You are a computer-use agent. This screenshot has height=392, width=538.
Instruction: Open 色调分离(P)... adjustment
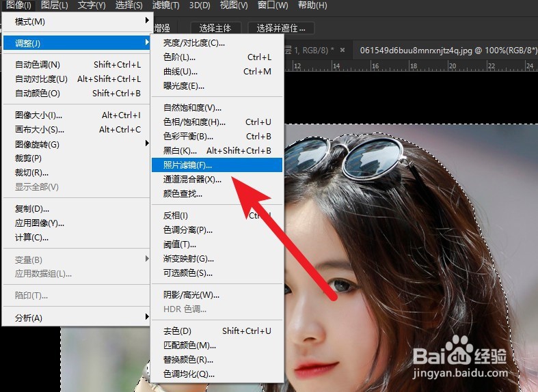[217, 230]
